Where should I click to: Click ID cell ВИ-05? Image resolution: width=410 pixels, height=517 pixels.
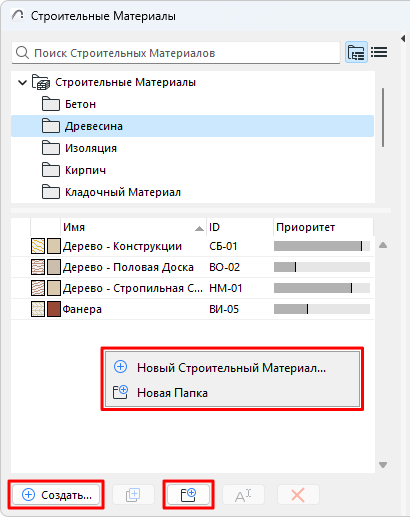224,309
